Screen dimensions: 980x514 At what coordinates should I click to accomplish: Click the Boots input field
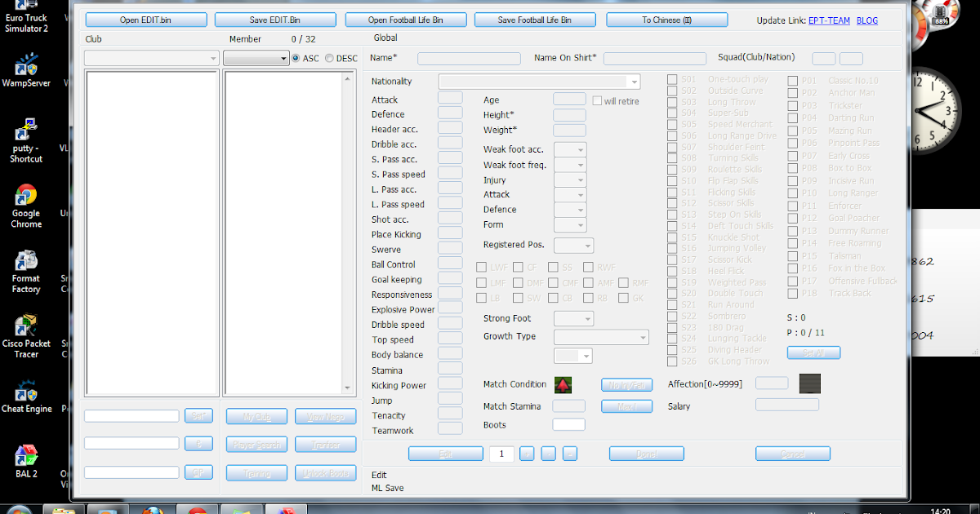[x=569, y=424]
